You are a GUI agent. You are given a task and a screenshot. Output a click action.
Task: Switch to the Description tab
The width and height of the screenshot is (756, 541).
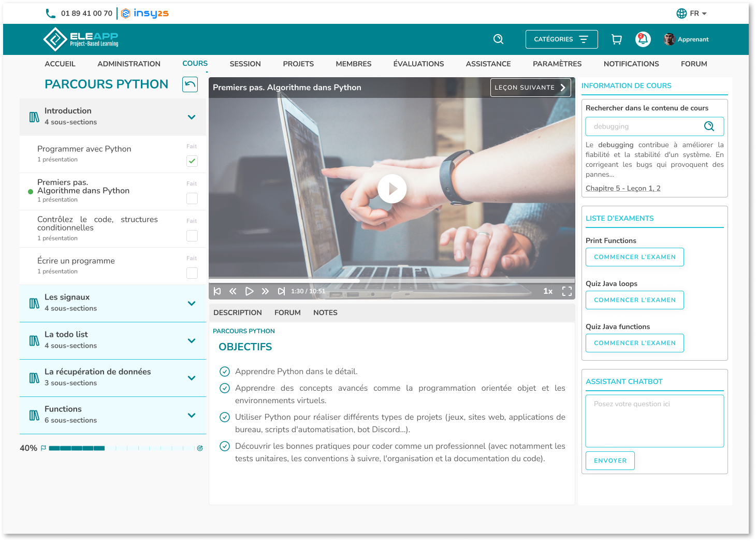pyautogui.click(x=238, y=312)
